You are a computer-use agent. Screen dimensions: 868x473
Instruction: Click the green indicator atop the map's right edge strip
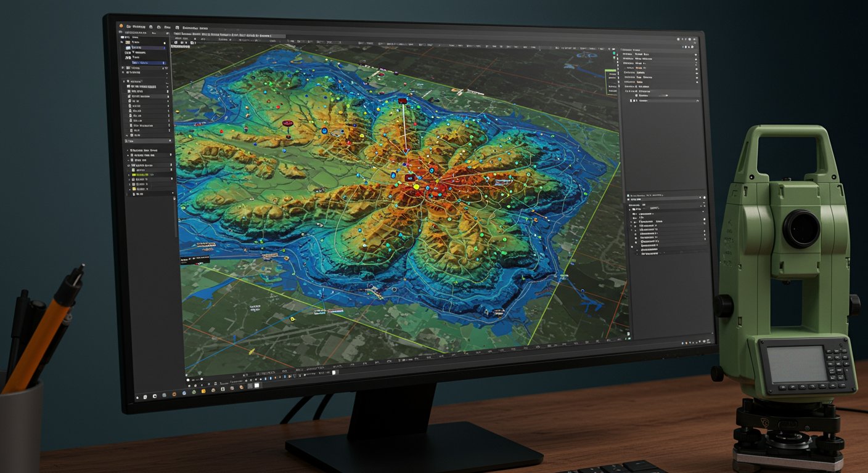coord(614,53)
